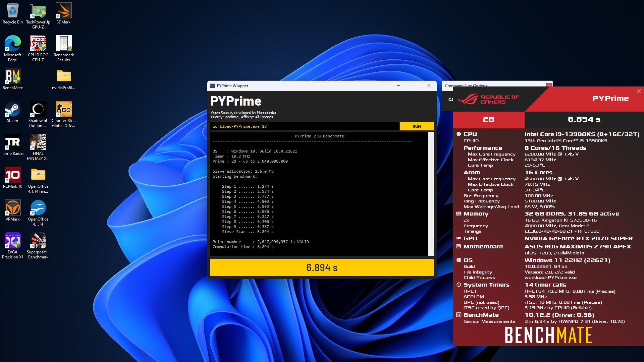
Task: Click 'Step 1 ....... 1.274 s' console line
Action: [x=248, y=186]
